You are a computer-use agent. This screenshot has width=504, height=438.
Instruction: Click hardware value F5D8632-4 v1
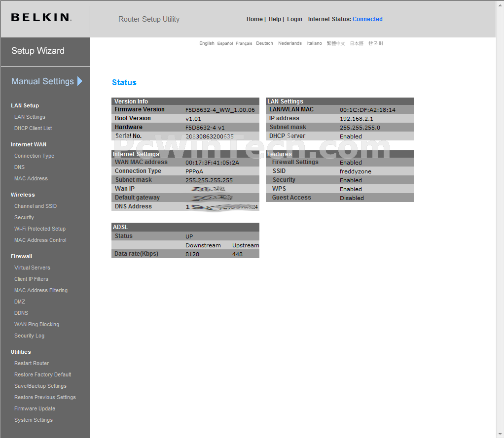pyautogui.click(x=205, y=128)
